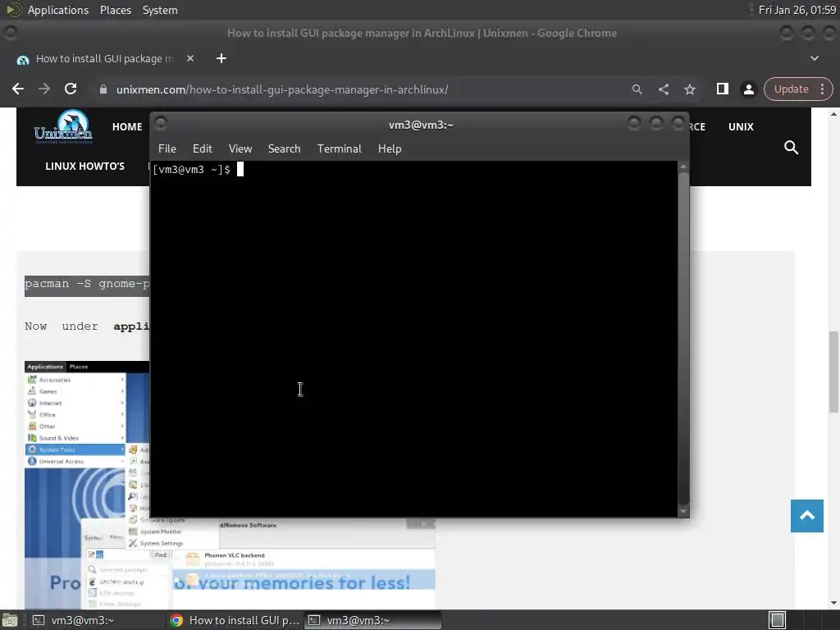Open terminal File menu
This screenshot has width=840, height=630.
(167, 148)
